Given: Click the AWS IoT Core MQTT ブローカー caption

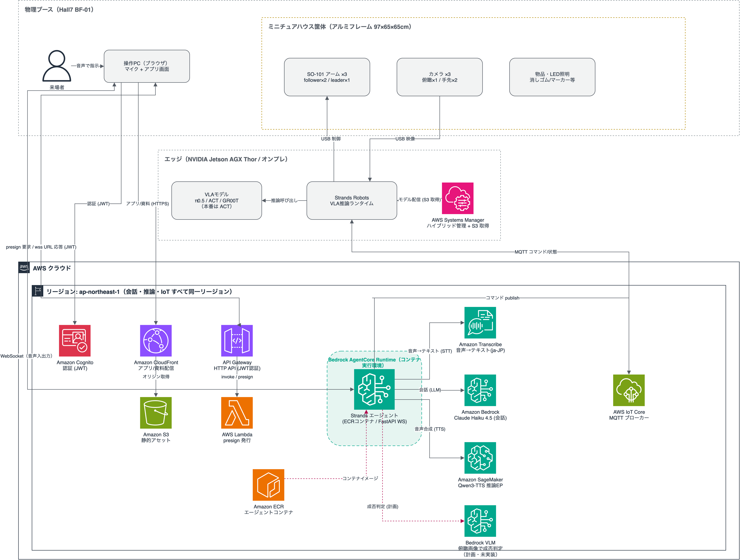Looking at the screenshot, I should point(629,415).
